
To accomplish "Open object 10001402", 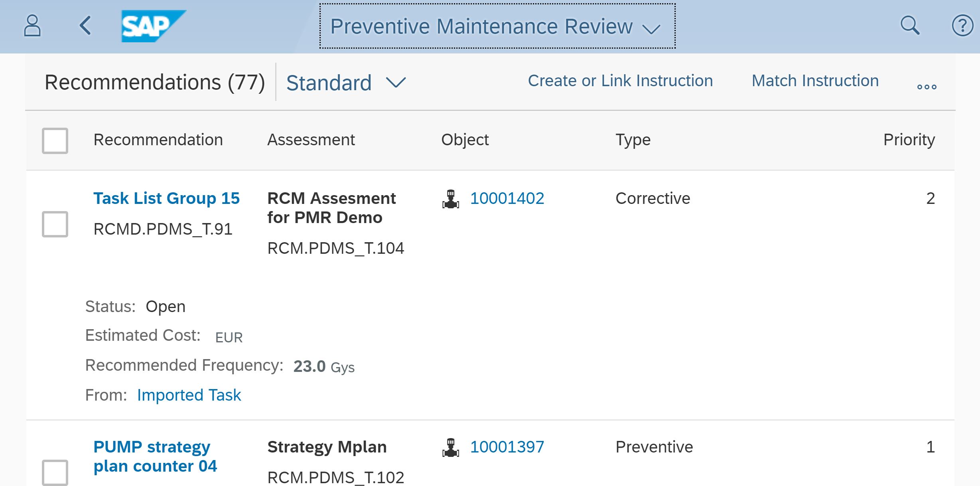I will [x=507, y=198].
